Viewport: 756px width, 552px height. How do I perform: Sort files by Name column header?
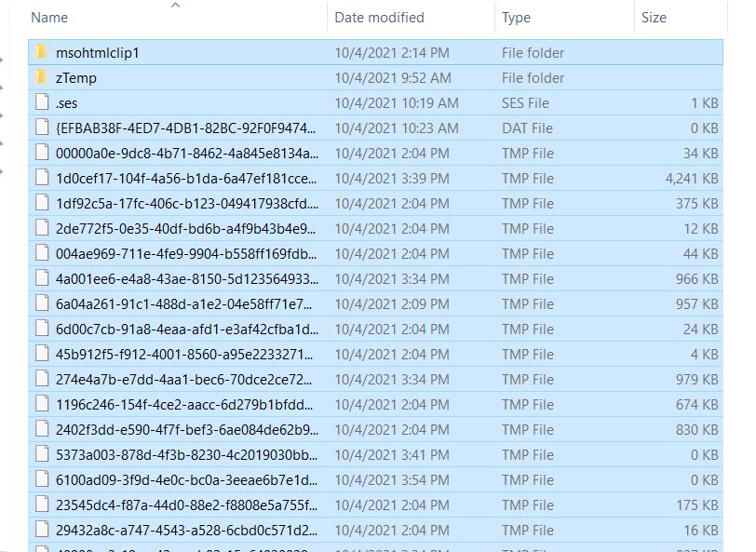click(49, 18)
